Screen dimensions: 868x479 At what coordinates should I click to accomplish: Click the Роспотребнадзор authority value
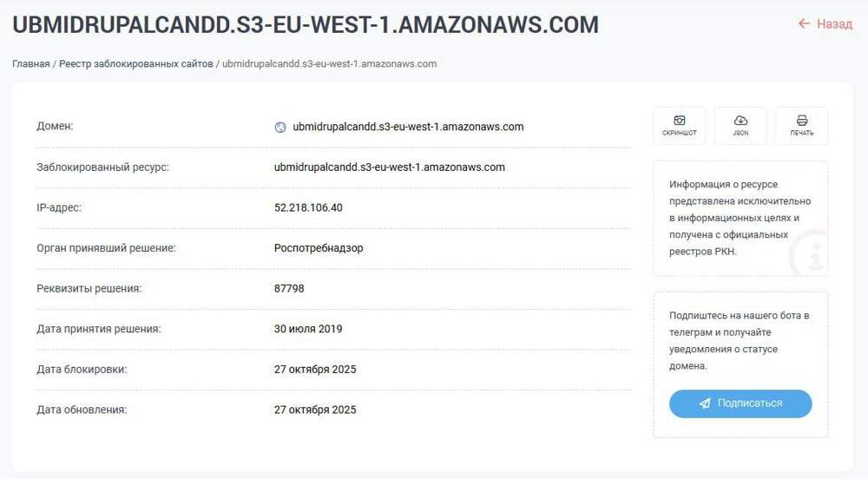319,248
